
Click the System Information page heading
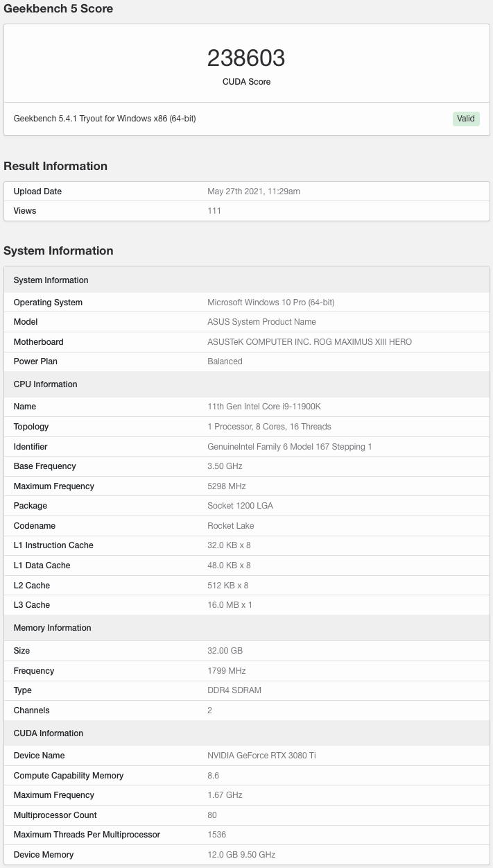(58, 250)
